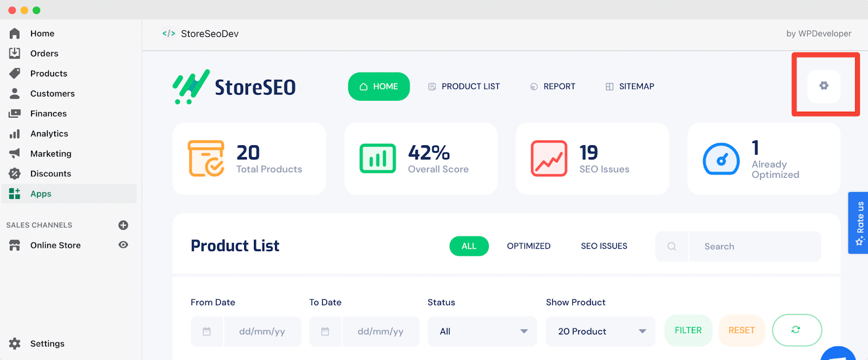
Task: Open Products in the sidebar
Action: coord(49,73)
